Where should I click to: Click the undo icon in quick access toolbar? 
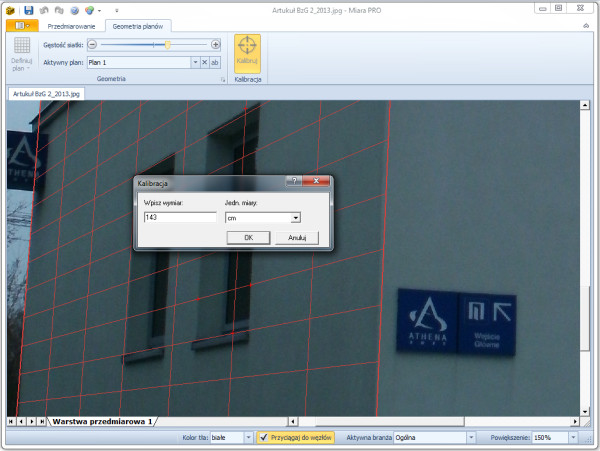pyautogui.click(x=44, y=9)
